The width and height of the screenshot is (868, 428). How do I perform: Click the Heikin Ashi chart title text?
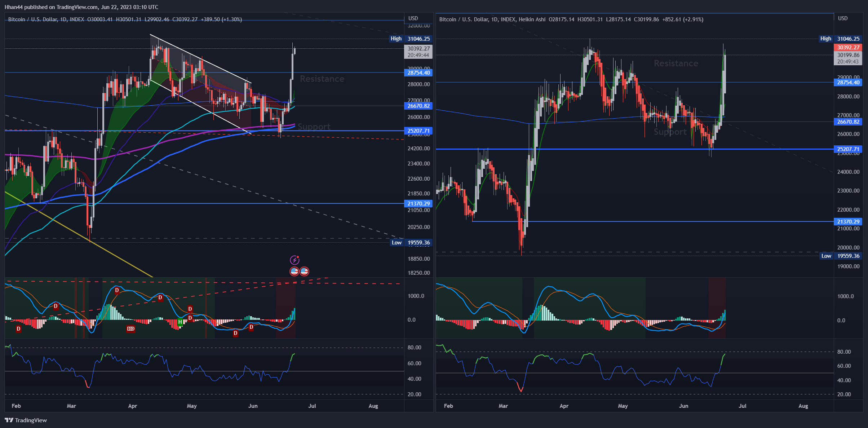[492, 19]
